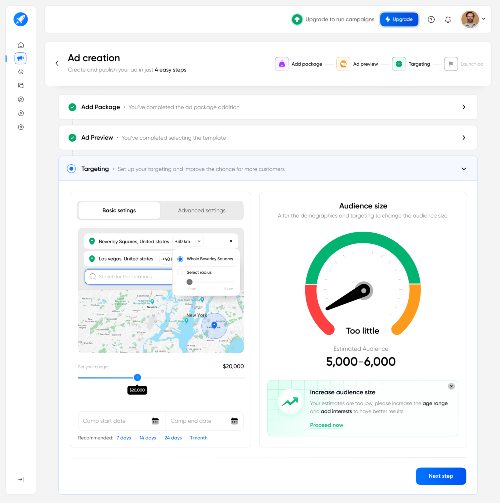Click the green upgrade arrow circle icon
This screenshot has width=500, height=503.
click(x=297, y=19)
